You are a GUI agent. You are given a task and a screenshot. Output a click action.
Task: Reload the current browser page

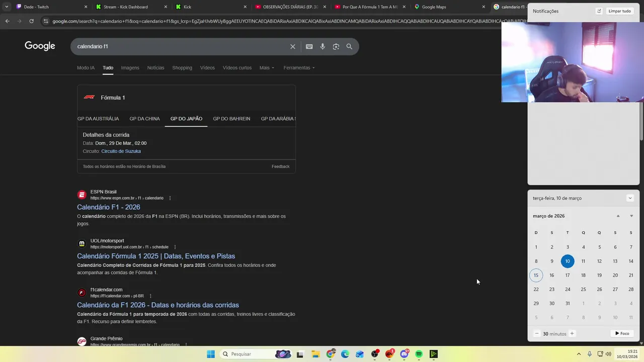pyautogui.click(x=31, y=21)
